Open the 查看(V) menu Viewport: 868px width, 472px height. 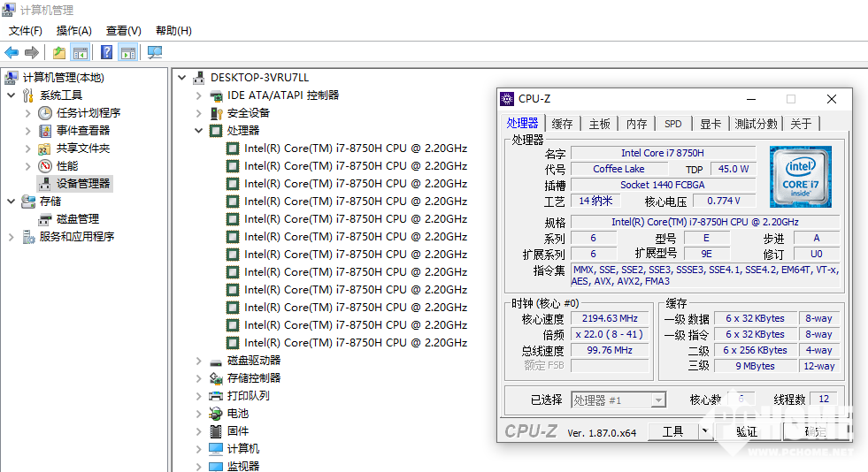(x=124, y=30)
